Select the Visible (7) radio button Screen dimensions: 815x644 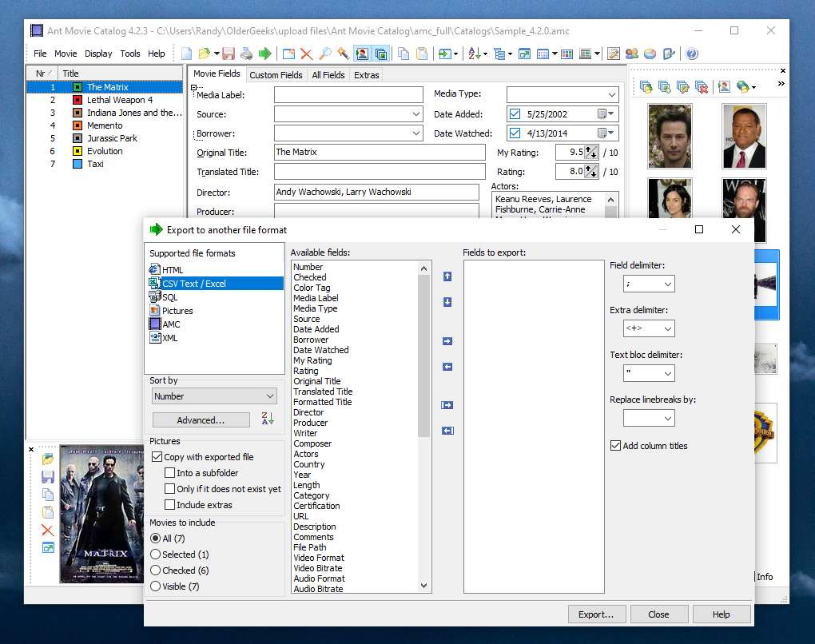[x=156, y=586]
